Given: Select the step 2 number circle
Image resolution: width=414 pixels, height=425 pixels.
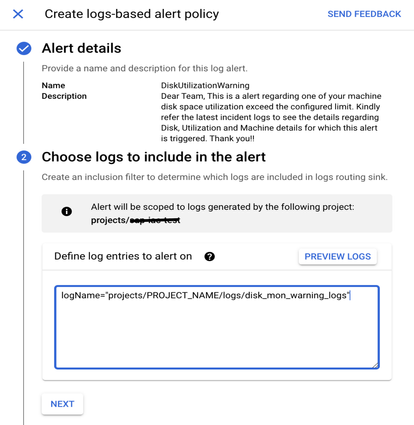Looking at the screenshot, I should [24, 157].
